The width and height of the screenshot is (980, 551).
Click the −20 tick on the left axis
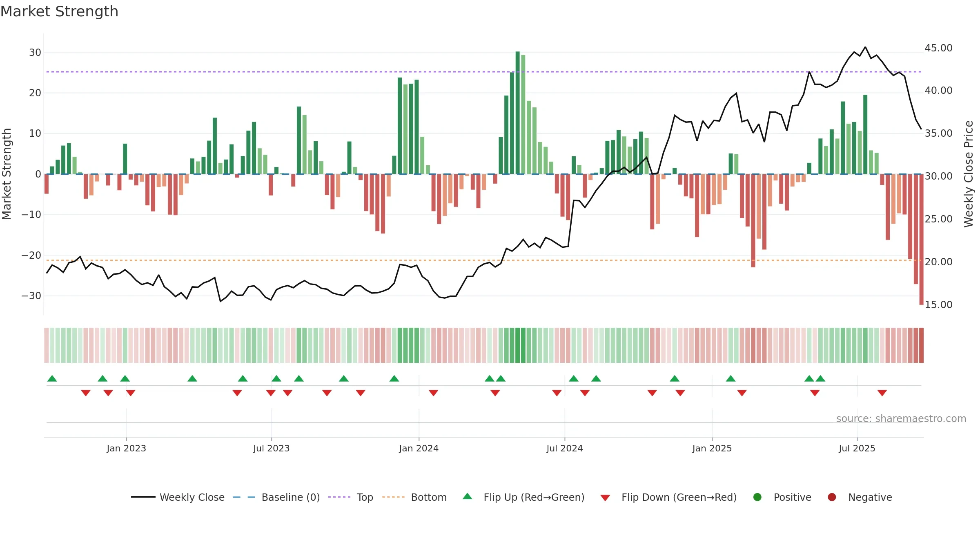[31, 255]
